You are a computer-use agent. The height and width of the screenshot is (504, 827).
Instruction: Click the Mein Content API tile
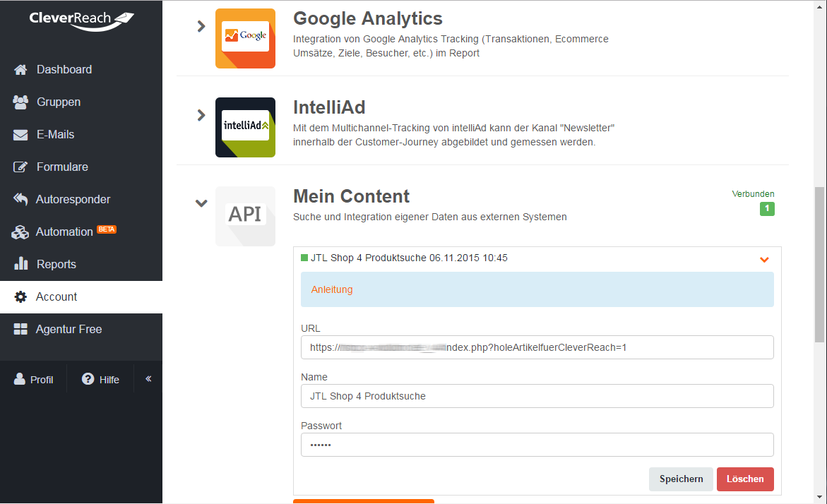(x=245, y=216)
